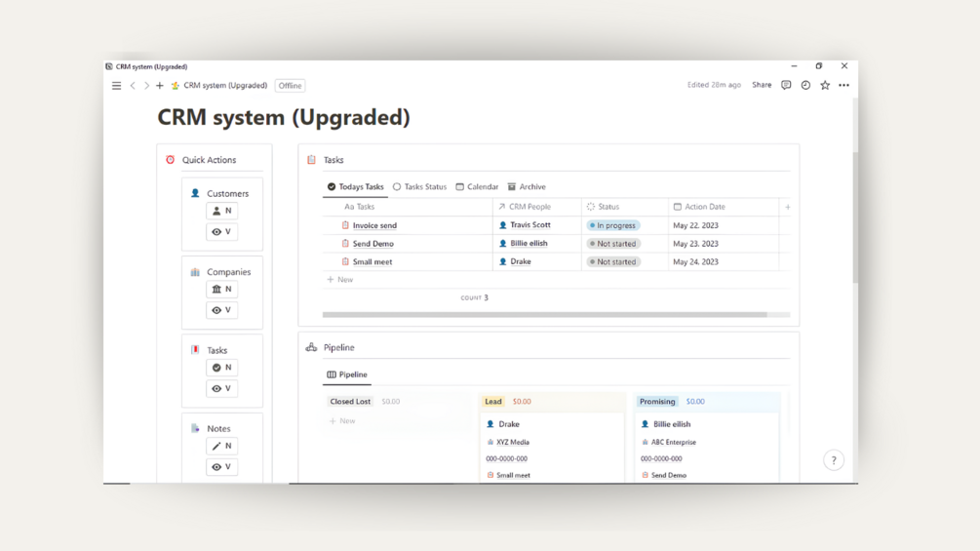The width and height of the screenshot is (980, 551).
Task: Click the Status column header
Action: point(604,207)
